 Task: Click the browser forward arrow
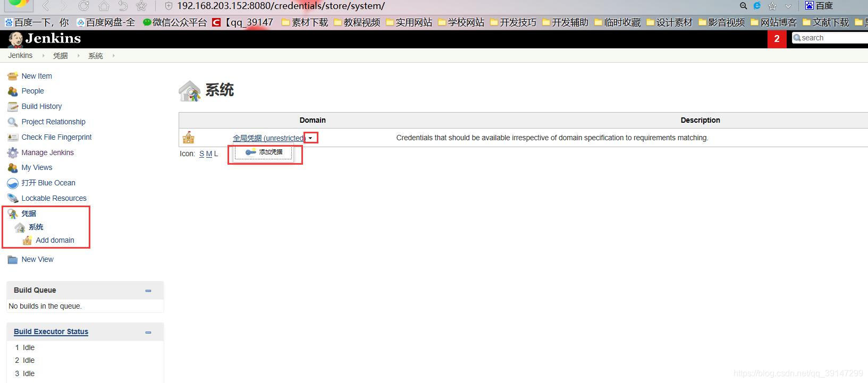(x=64, y=6)
